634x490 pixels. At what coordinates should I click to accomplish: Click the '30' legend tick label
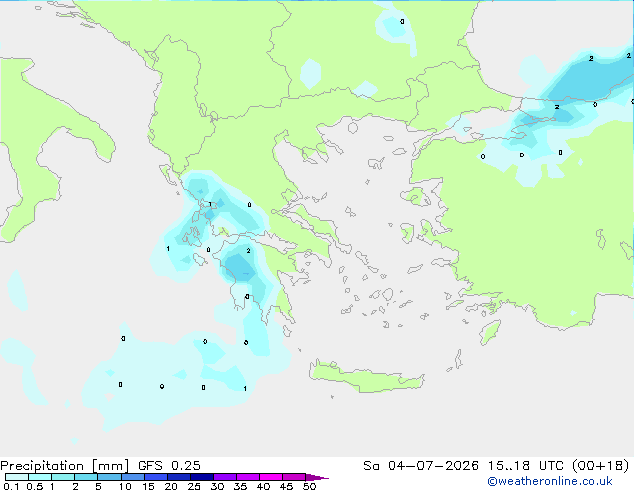217,486
